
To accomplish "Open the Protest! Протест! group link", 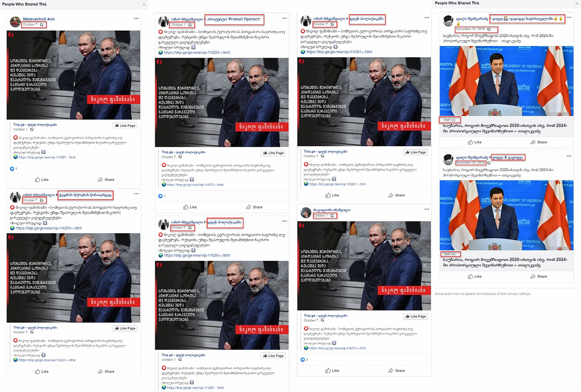I will (233, 19).
